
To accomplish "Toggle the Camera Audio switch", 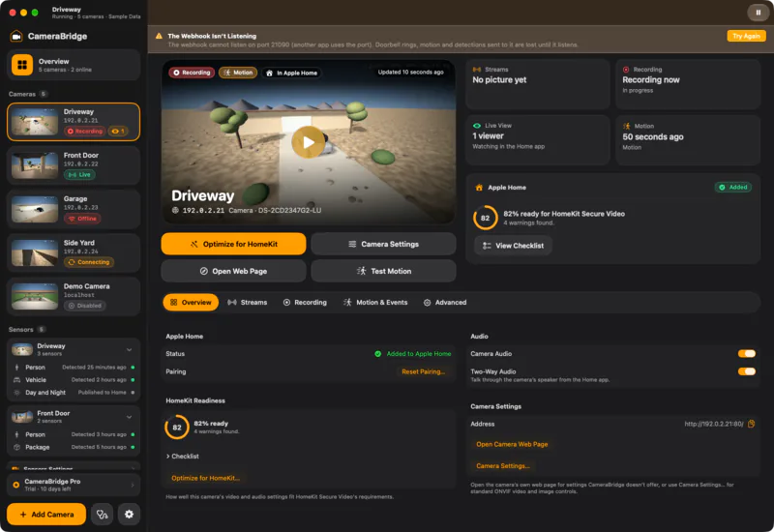I will tap(746, 353).
